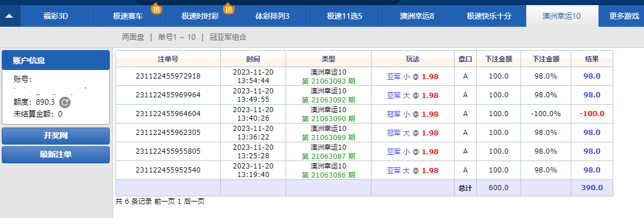644x218 pixels.
Task: Open the 极速快乐十分 tab
Action: click(x=489, y=17)
